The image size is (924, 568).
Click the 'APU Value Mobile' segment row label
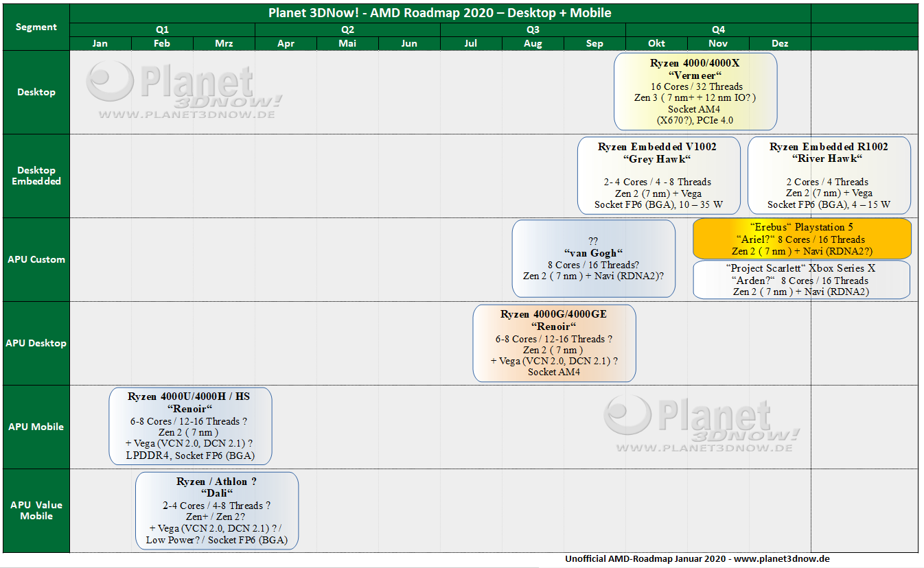click(x=36, y=510)
